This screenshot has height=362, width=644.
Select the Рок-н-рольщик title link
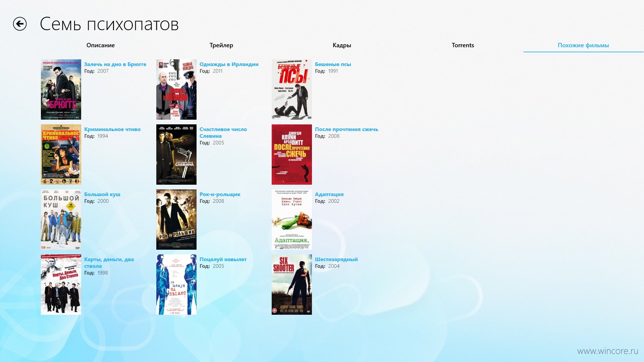[x=220, y=194]
